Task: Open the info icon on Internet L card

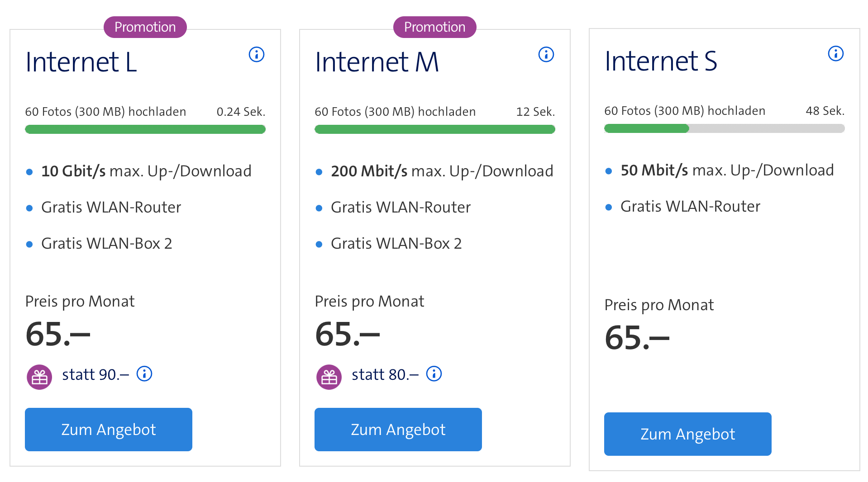Action: pyautogui.click(x=256, y=55)
